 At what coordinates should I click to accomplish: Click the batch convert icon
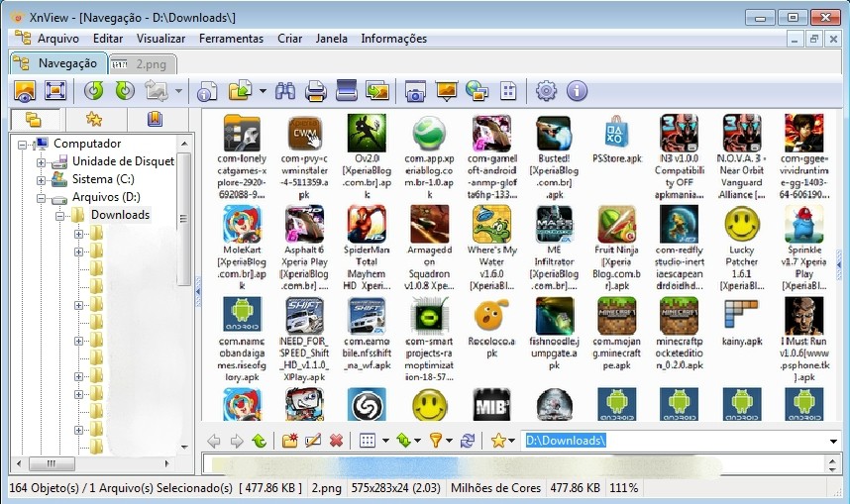[x=377, y=91]
